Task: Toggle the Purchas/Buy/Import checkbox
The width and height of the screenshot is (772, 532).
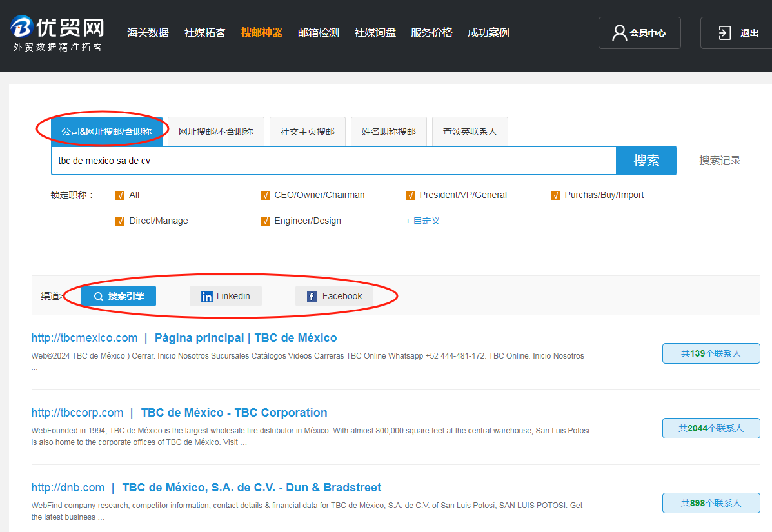Action: click(x=555, y=195)
